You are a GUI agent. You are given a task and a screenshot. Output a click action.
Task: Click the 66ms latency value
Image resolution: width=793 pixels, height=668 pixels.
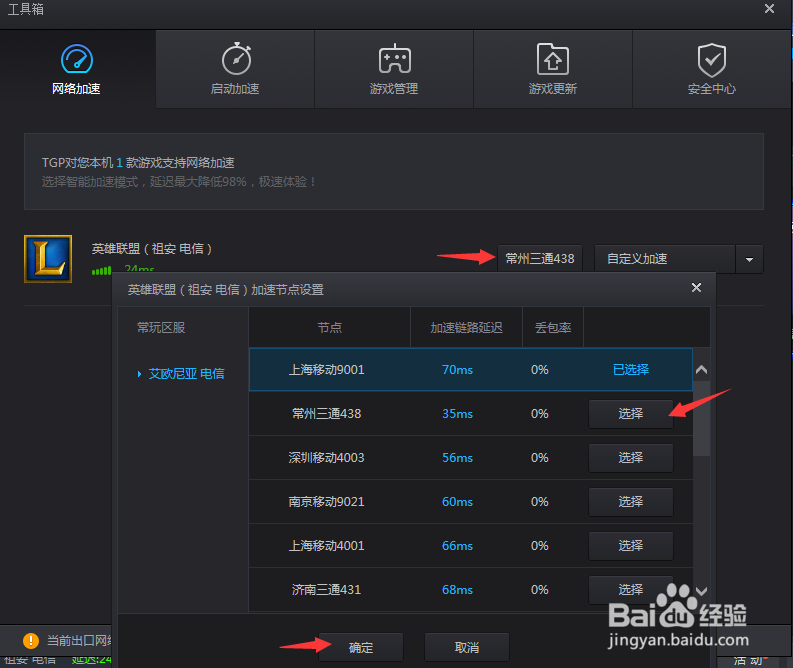457,546
